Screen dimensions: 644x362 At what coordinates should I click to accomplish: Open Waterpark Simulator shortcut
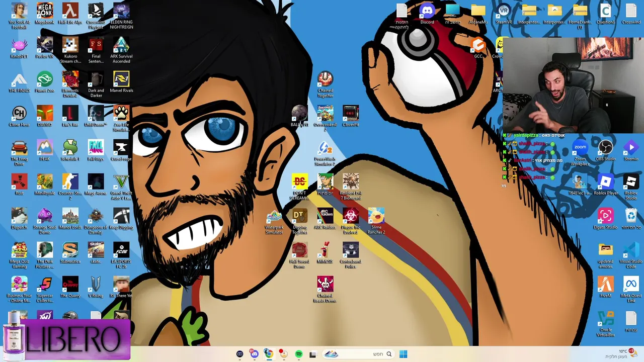click(274, 221)
